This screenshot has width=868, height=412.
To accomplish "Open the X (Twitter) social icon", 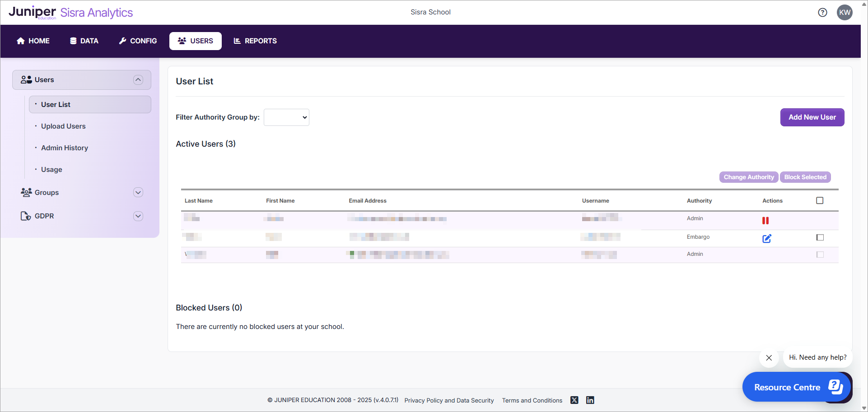I will (x=574, y=400).
